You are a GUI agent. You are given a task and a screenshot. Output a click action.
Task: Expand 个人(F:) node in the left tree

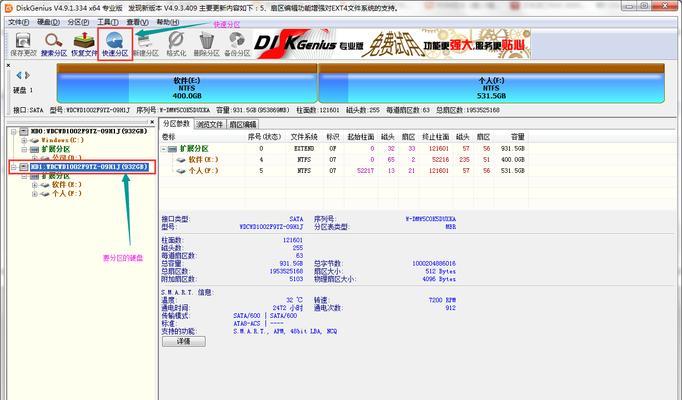tap(35, 194)
